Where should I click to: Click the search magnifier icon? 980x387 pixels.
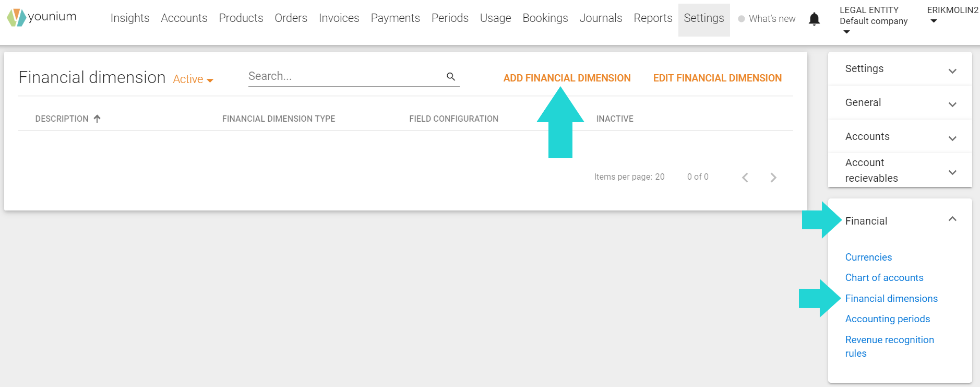tap(451, 77)
